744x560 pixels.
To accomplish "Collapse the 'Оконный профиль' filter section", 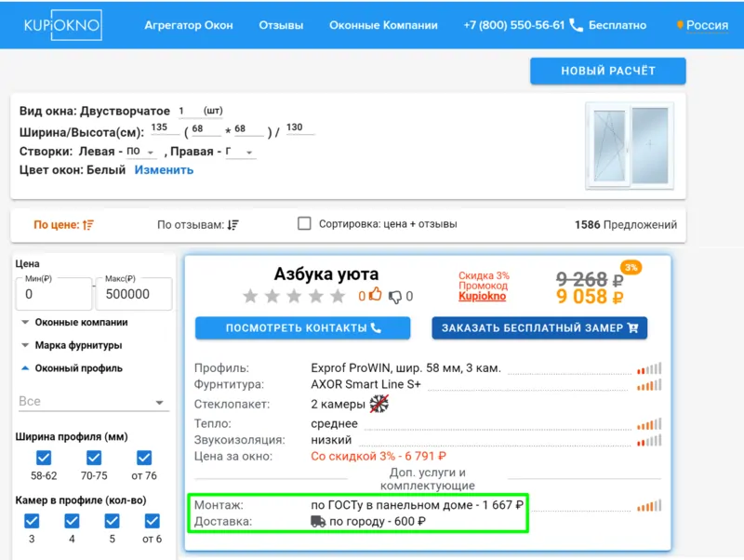I will tap(73, 368).
